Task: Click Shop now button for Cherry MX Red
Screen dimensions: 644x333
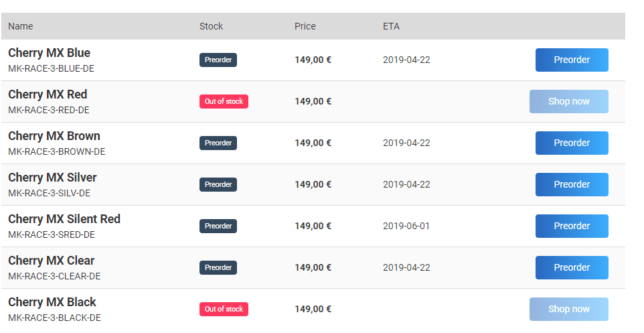Action: coord(568,101)
